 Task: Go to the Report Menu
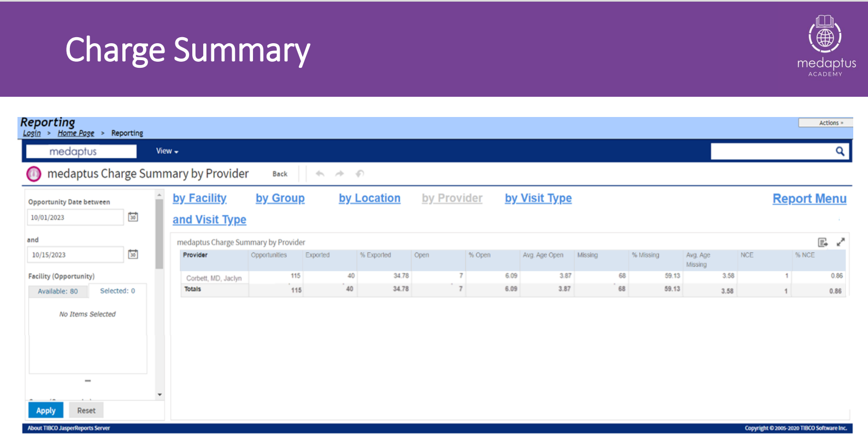pyautogui.click(x=810, y=199)
